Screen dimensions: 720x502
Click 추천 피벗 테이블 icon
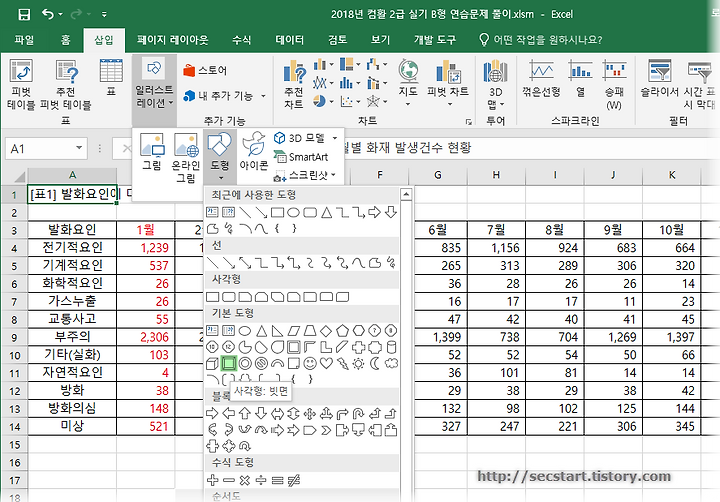point(66,84)
